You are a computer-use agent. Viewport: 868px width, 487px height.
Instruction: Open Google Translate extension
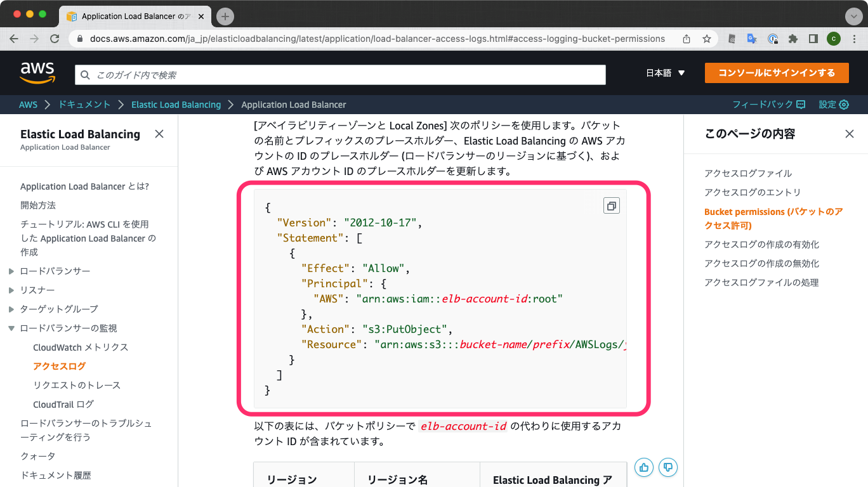click(752, 39)
